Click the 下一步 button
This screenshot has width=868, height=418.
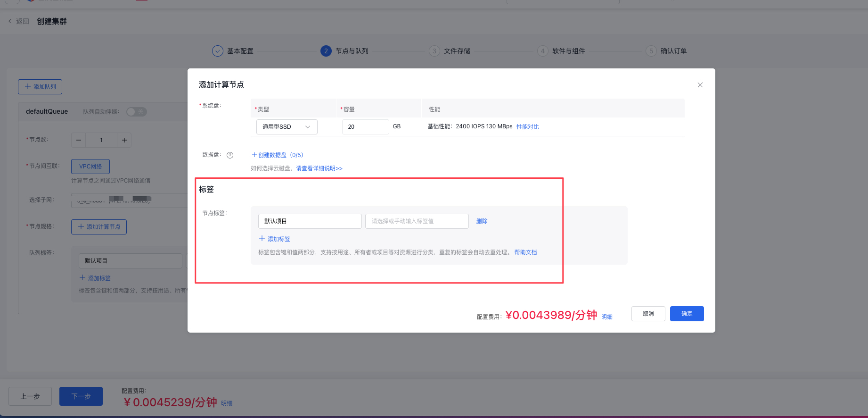[81, 396]
